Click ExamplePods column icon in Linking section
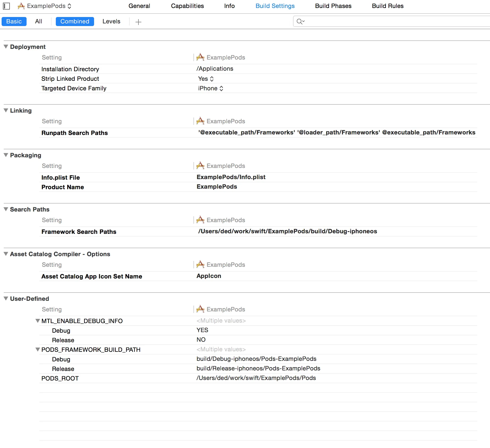 (200, 121)
